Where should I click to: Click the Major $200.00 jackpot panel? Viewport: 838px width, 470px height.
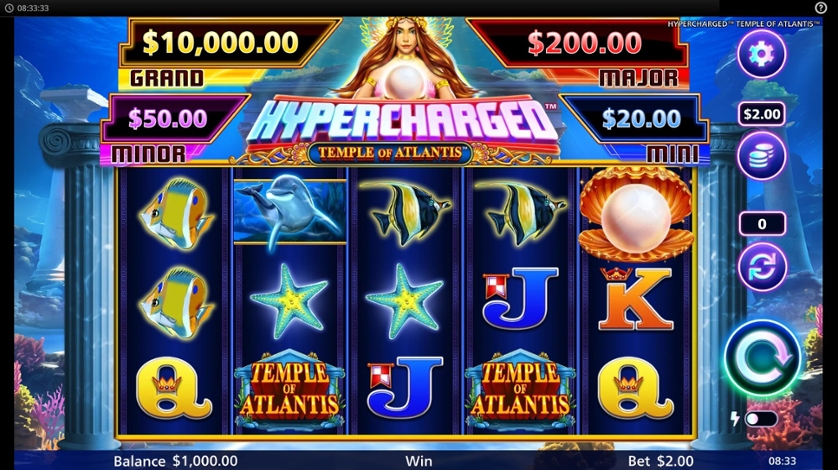pyautogui.click(x=577, y=53)
